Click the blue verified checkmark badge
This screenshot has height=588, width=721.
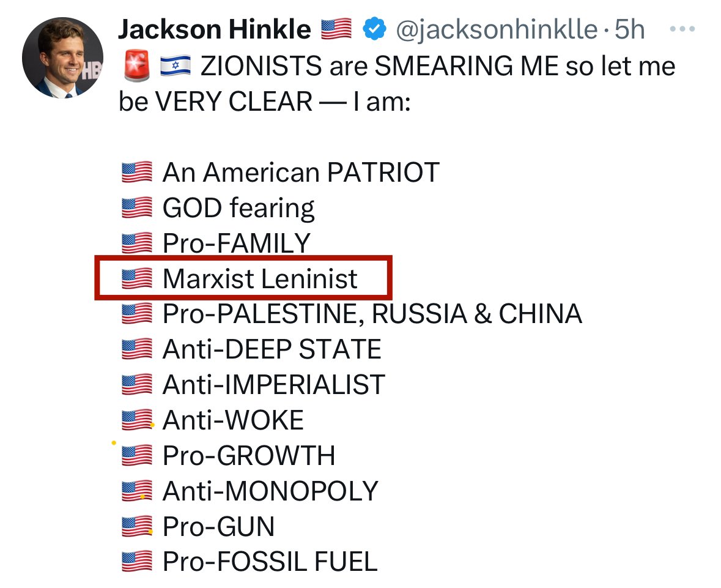[374, 29]
